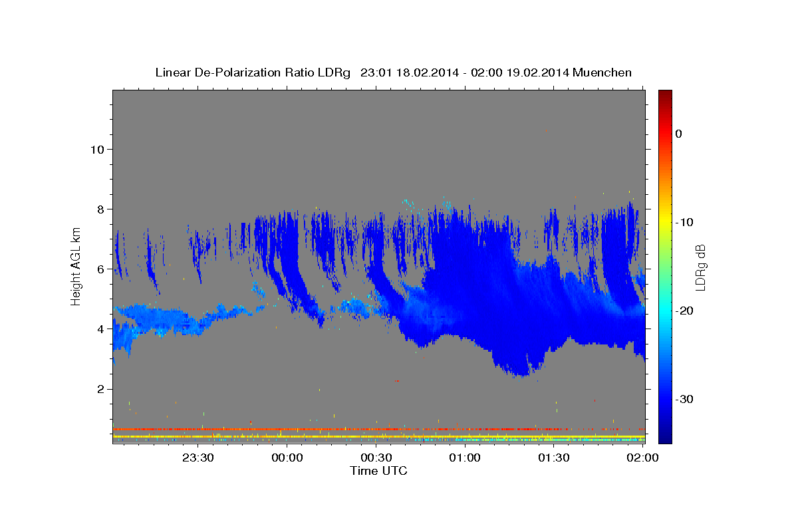This screenshot has height=532, width=798.
Task: Click the dark red top of colorbar
Action: (x=665, y=96)
